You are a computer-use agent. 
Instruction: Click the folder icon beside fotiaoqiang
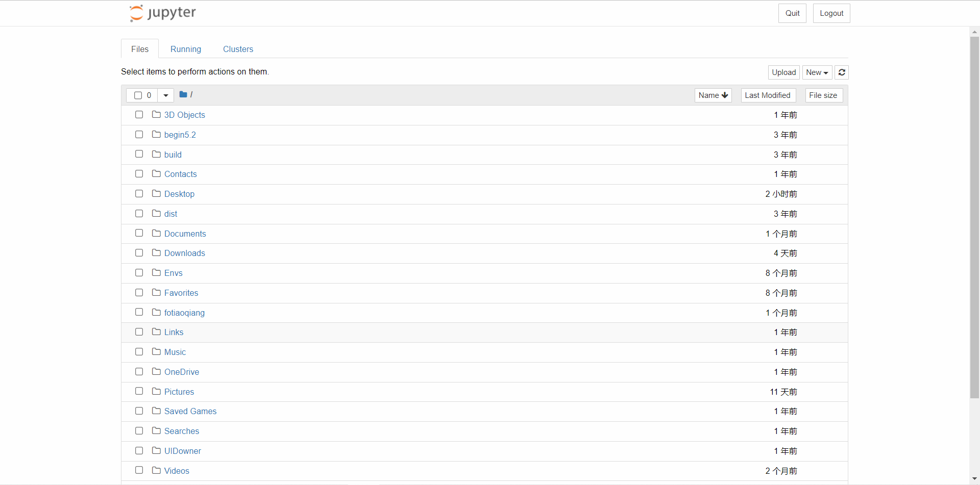[x=156, y=312]
